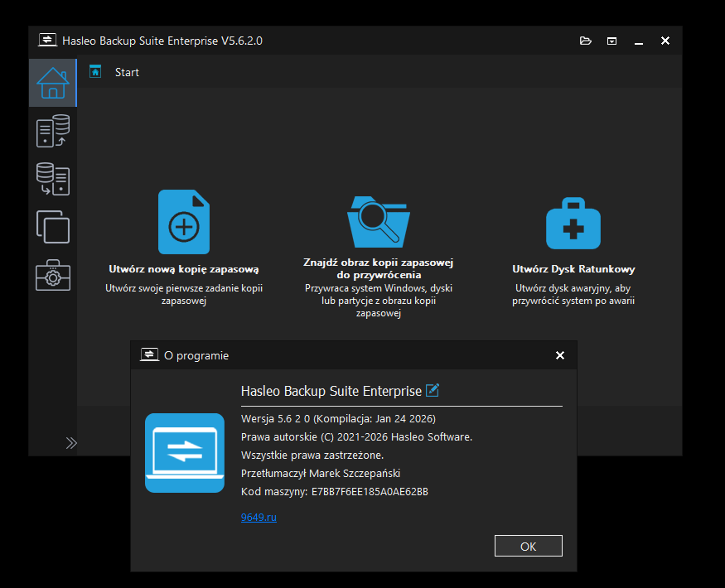
Task: Expand the sidebar with double chevron
Action: [71, 443]
